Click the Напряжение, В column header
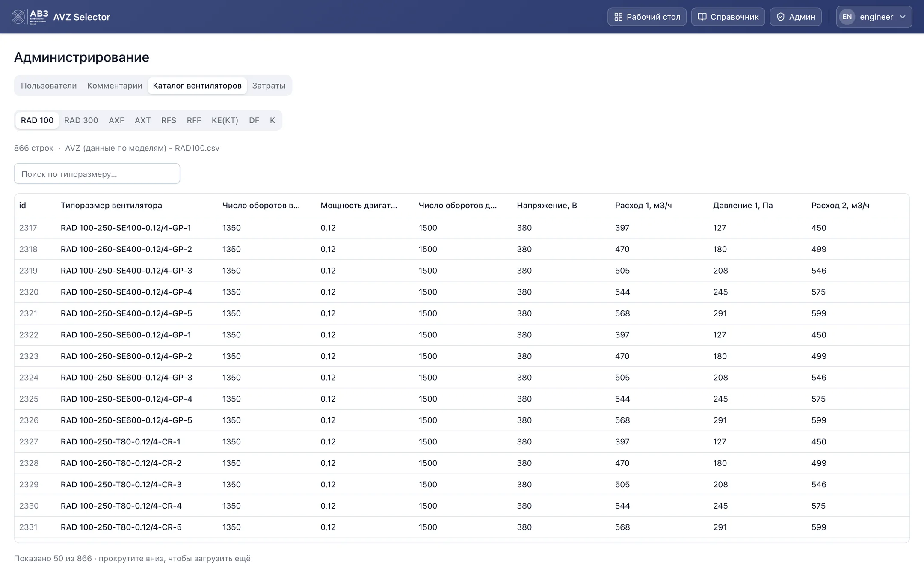 [547, 205]
